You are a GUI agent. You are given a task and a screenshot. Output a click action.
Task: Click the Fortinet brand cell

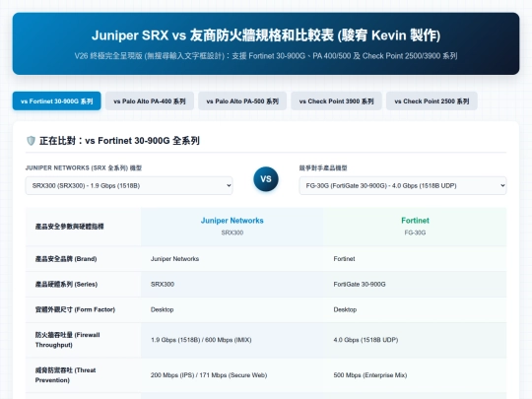415,259
